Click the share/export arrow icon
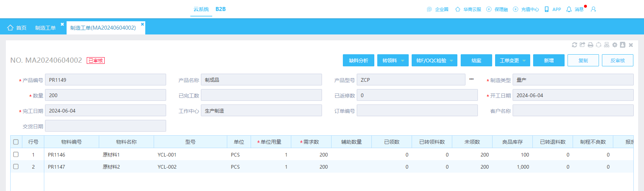Screen dimensions: 644x191 click(x=583, y=45)
